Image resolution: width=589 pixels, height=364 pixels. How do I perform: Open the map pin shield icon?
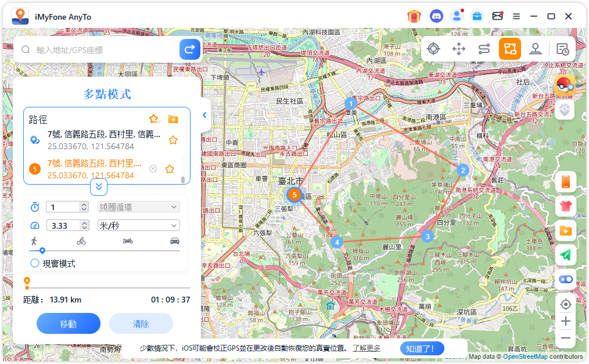pyautogui.click(x=565, y=110)
